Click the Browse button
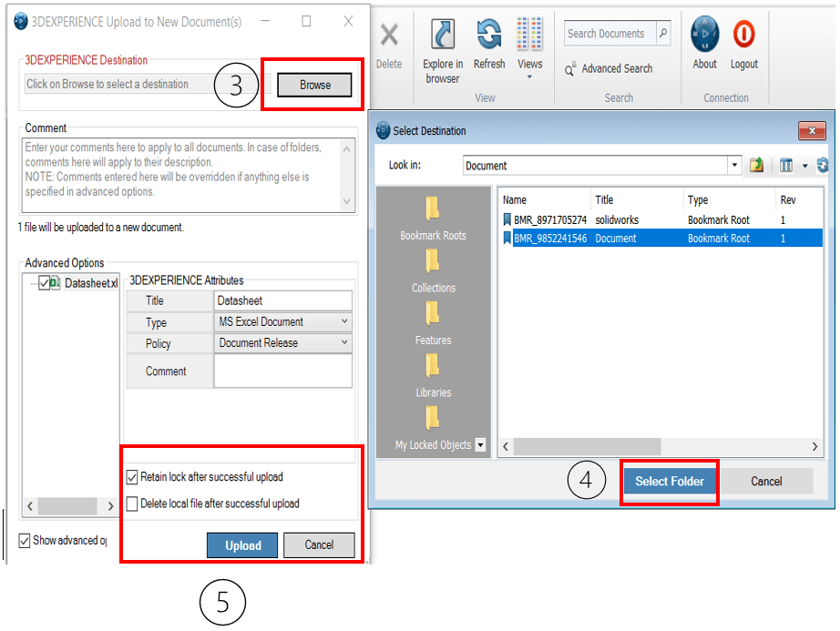 pos(314,85)
